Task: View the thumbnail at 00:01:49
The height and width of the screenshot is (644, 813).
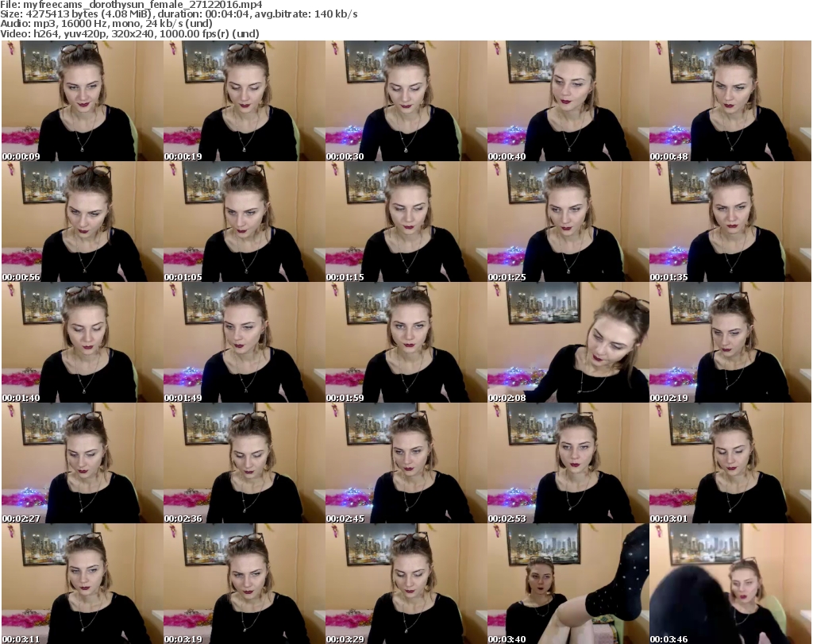Action: [x=245, y=343]
